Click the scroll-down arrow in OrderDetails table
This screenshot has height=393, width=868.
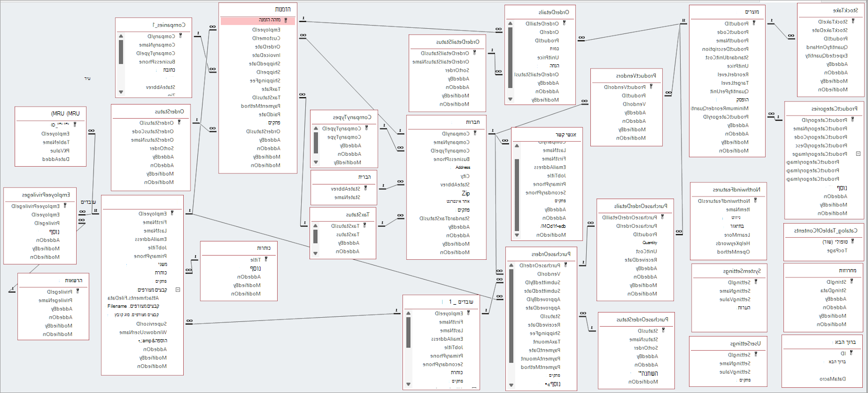[510, 99]
